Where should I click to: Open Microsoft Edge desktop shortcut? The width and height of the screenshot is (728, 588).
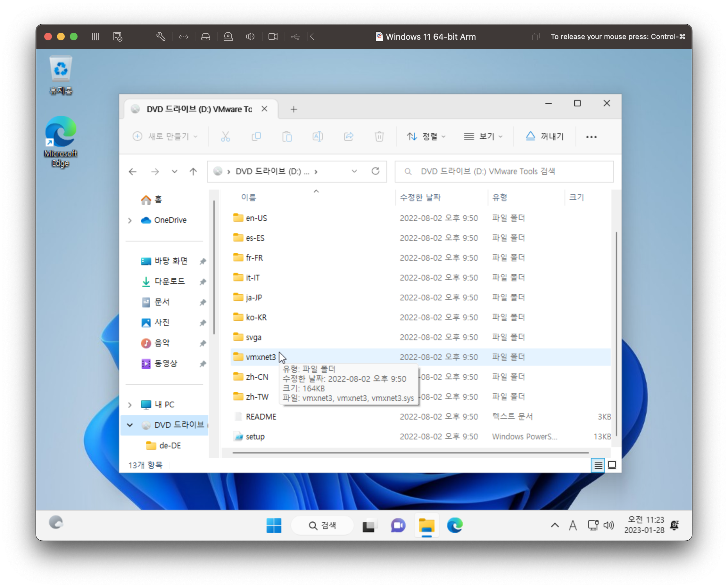(x=61, y=142)
